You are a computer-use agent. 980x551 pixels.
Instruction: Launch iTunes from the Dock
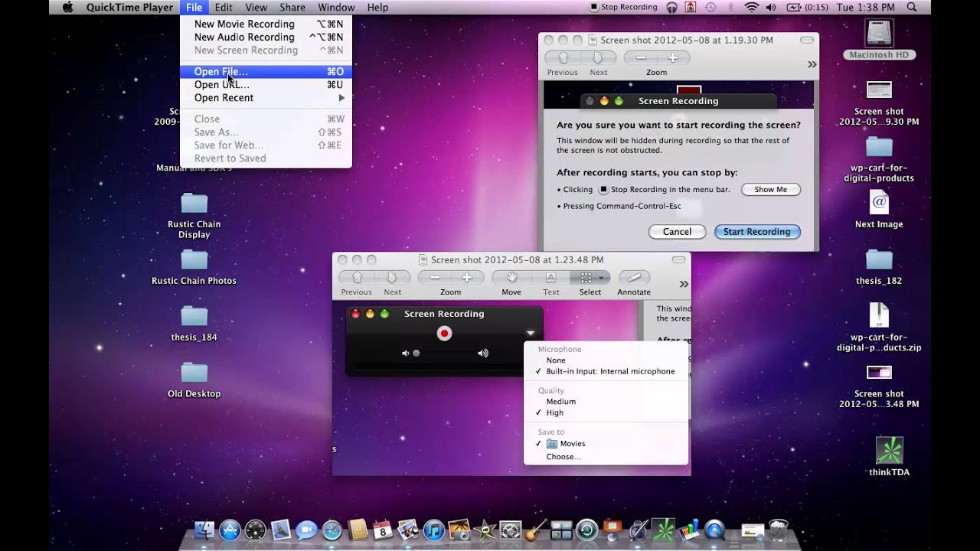coord(434,530)
